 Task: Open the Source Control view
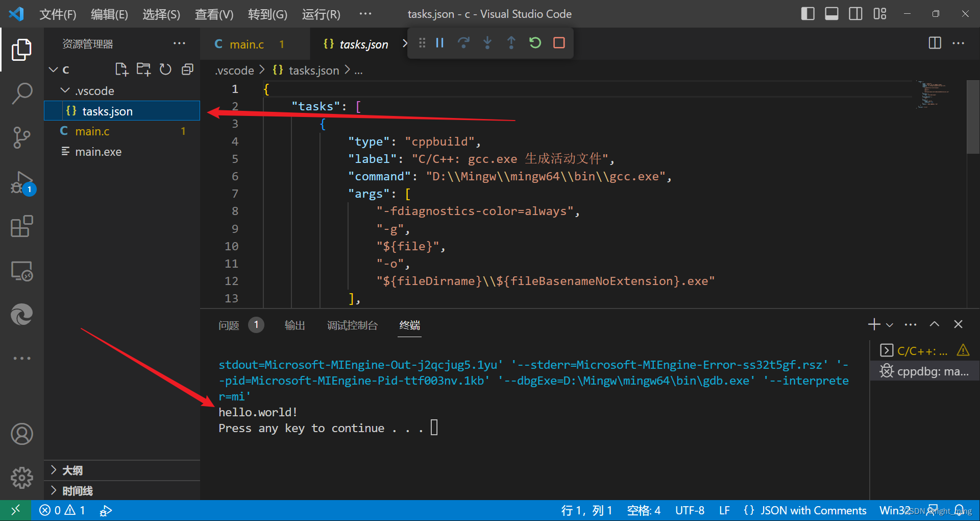coord(21,138)
